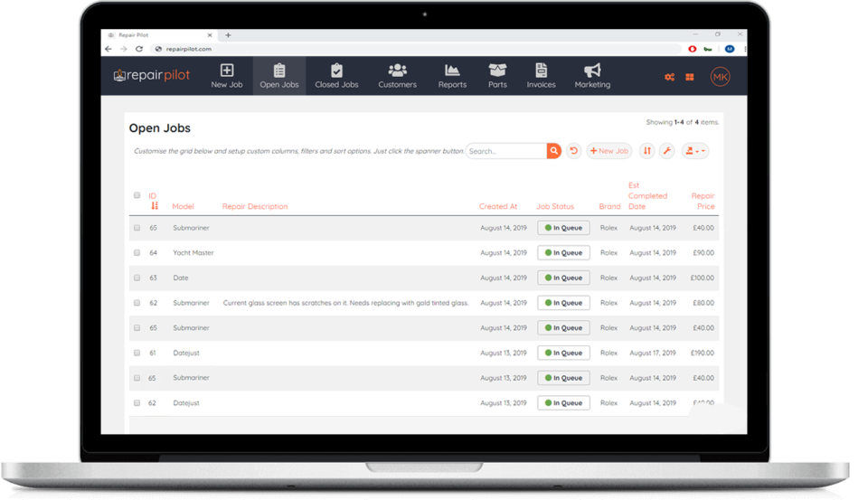Viewport: 868px width, 500px height.
Task: Open a new browser tab with plus
Action: tap(228, 35)
